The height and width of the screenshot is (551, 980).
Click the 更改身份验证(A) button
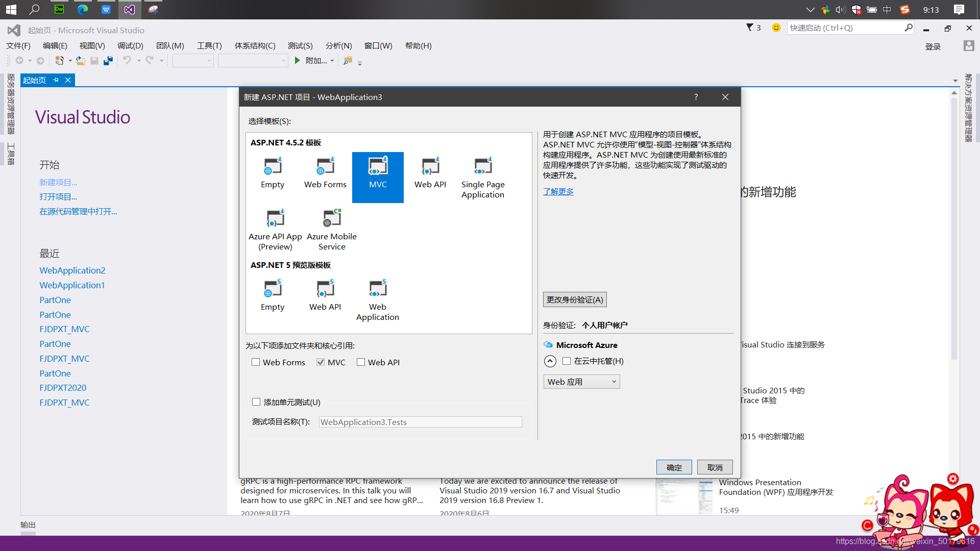575,299
